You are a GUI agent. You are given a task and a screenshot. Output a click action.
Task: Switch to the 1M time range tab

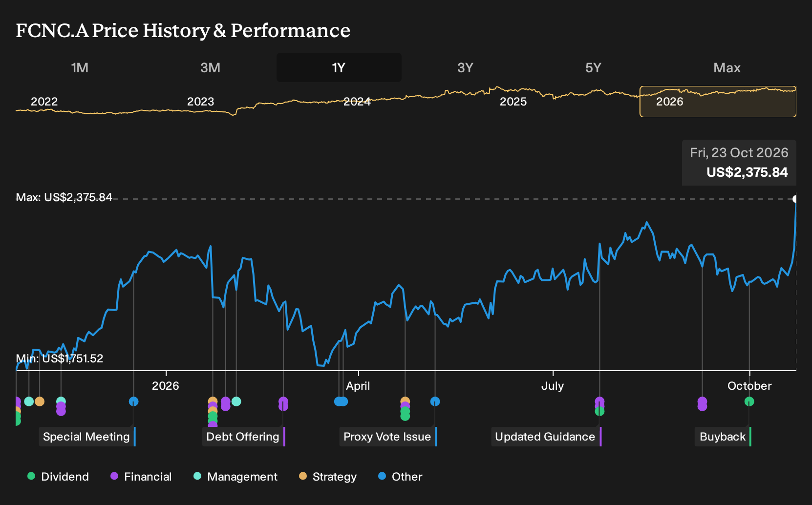click(x=80, y=67)
